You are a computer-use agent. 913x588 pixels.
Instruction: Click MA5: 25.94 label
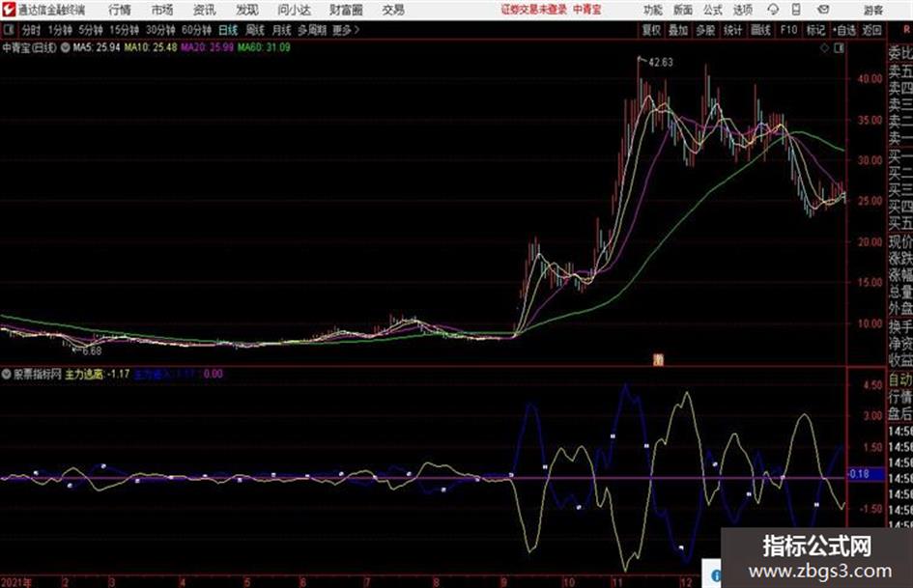tap(97, 47)
